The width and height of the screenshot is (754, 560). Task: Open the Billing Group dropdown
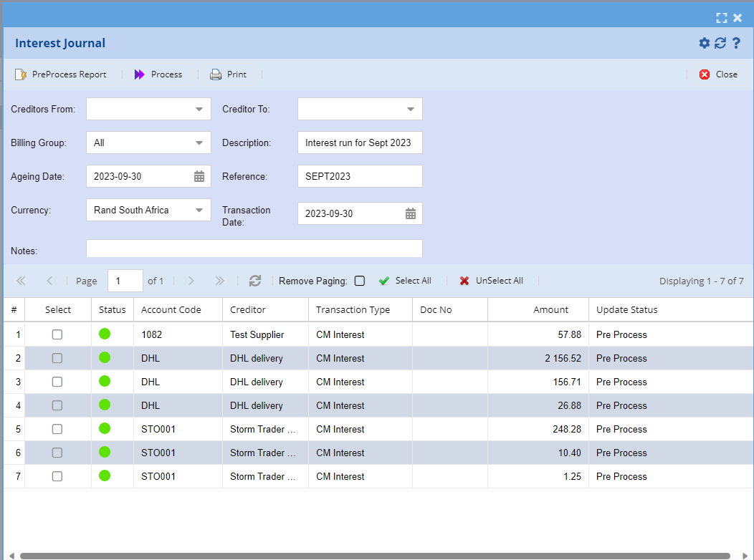(x=199, y=143)
